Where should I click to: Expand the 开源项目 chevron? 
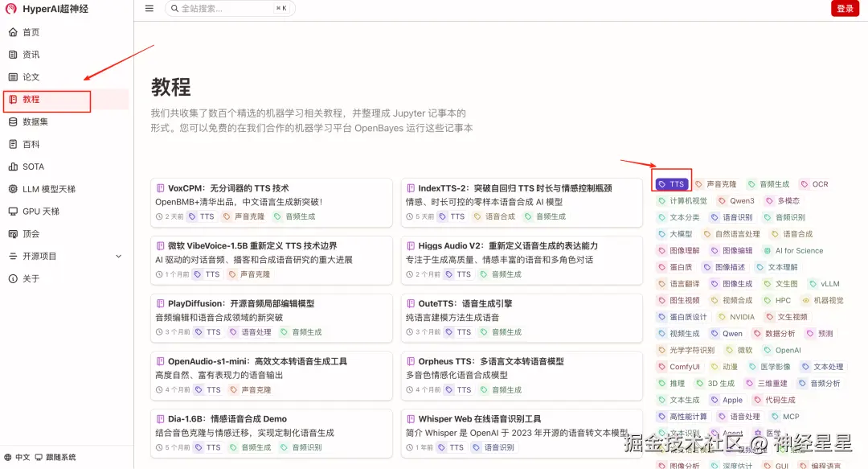(x=118, y=256)
